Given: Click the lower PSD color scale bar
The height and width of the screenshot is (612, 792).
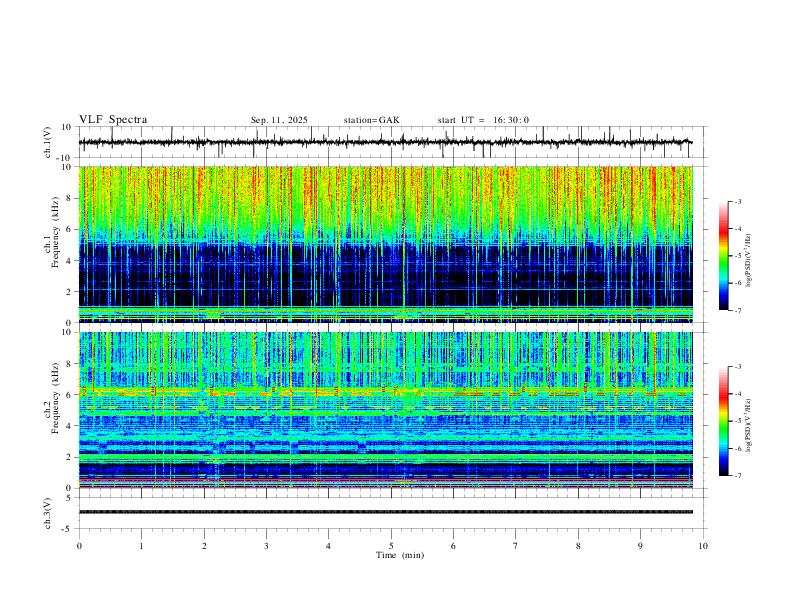Looking at the screenshot, I should (x=723, y=421).
